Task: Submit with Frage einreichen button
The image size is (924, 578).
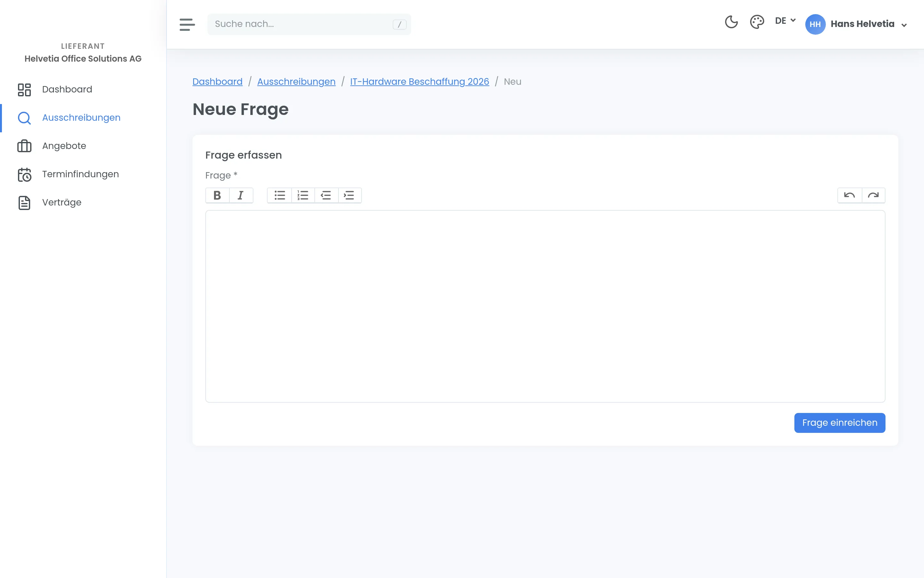Action: pos(840,423)
